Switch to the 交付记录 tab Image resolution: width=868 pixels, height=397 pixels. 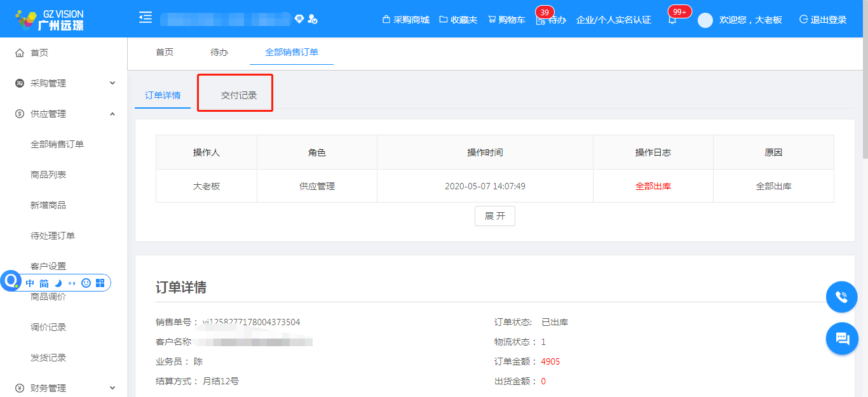click(x=239, y=95)
